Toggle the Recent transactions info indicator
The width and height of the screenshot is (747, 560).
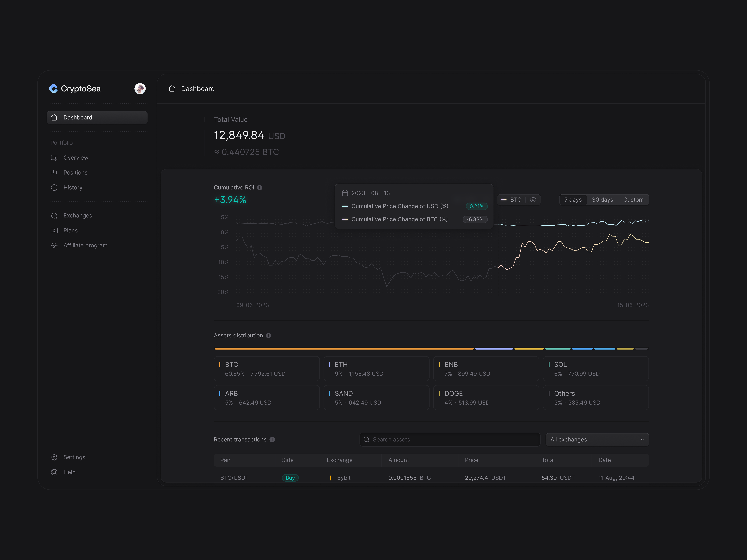tap(272, 439)
